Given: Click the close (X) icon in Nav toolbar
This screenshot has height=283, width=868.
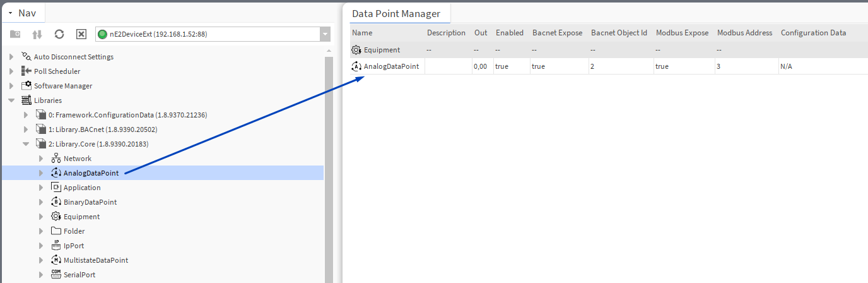Looking at the screenshot, I should point(81,34).
